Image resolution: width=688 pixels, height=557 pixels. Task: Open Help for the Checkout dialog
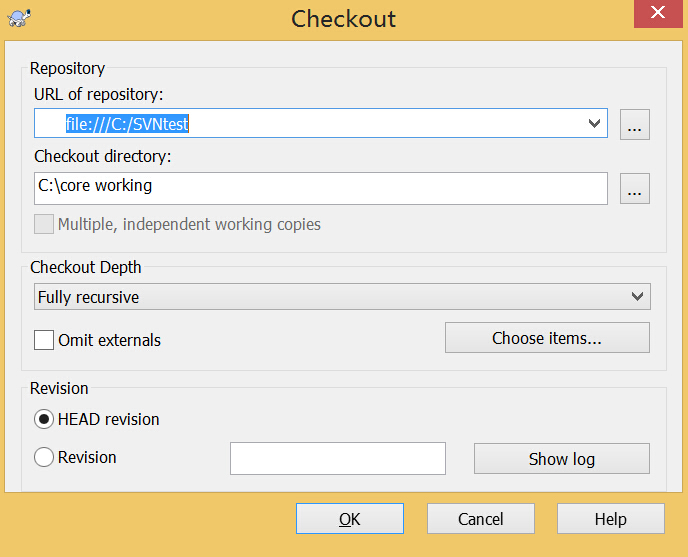coord(611,518)
